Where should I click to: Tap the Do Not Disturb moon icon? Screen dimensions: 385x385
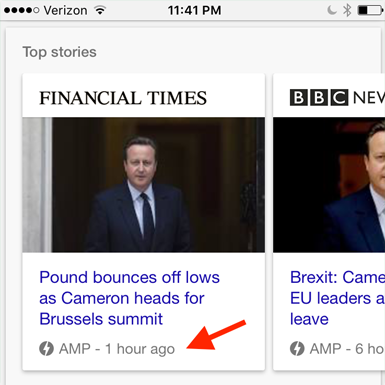click(332, 10)
